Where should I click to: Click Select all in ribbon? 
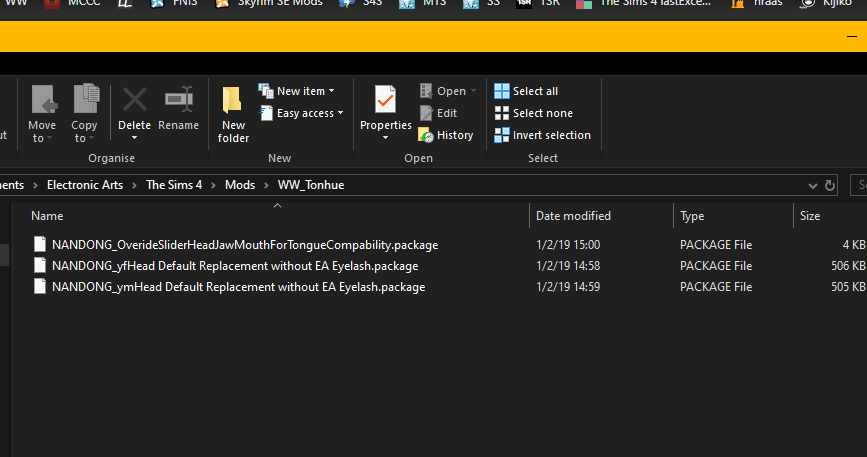(x=526, y=91)
